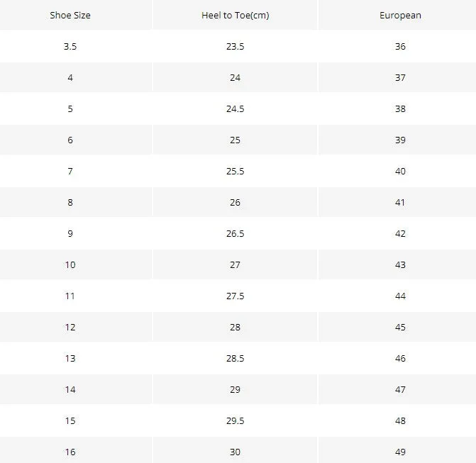
Task: Click the European column header
Action: pyautogui.click(x=400, y=15)
